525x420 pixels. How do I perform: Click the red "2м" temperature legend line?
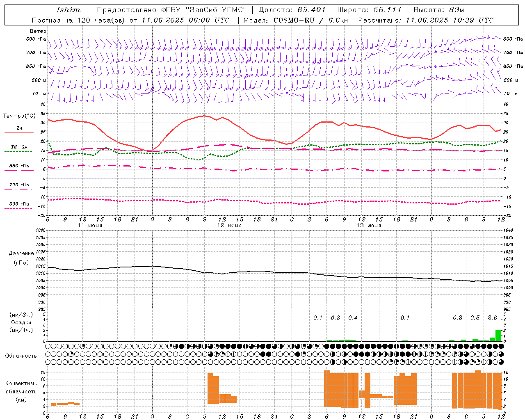19,132
